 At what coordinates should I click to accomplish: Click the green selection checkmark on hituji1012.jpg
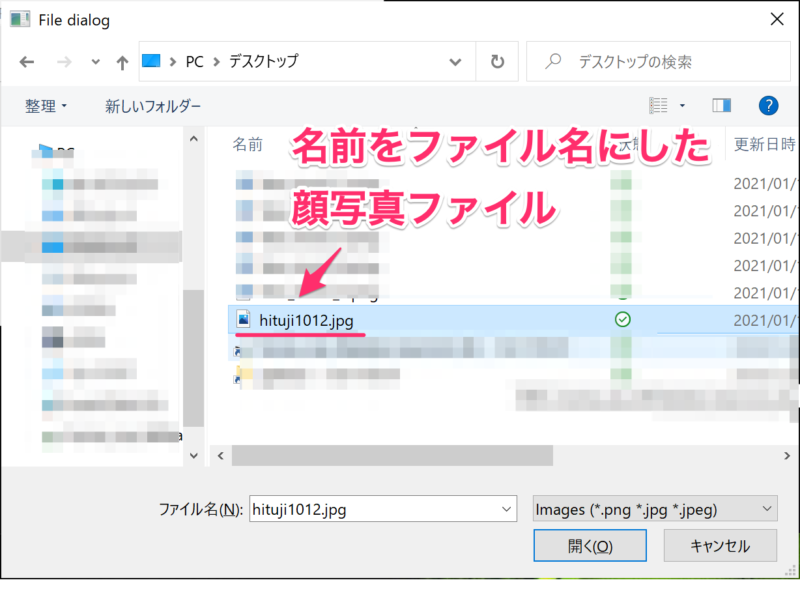(622, 321)
